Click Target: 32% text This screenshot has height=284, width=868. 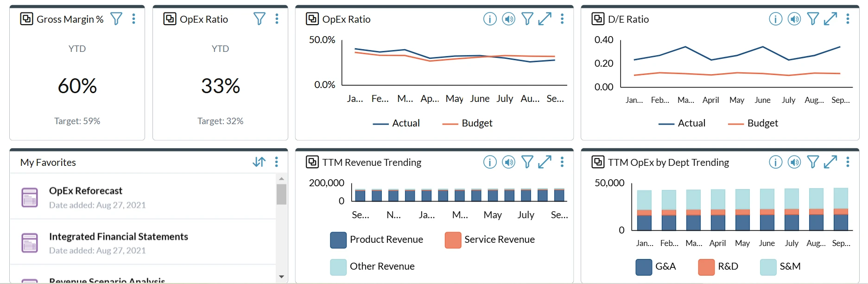[221, 121]
